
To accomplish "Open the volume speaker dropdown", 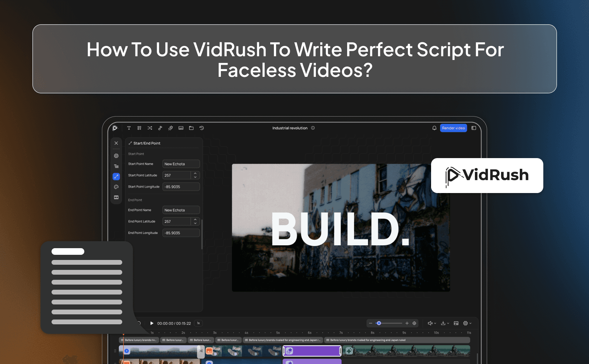I will coord(432,323).
